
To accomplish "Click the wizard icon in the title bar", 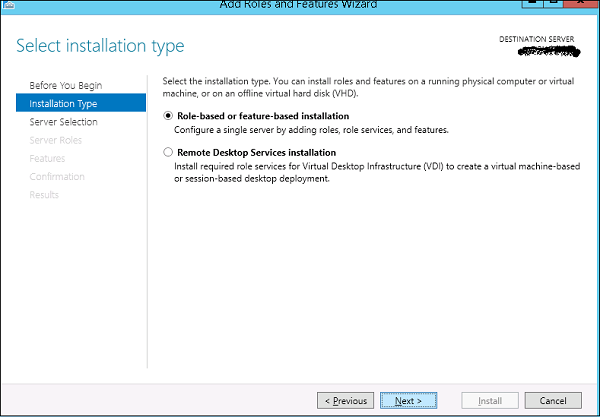I will coord(8,5).
